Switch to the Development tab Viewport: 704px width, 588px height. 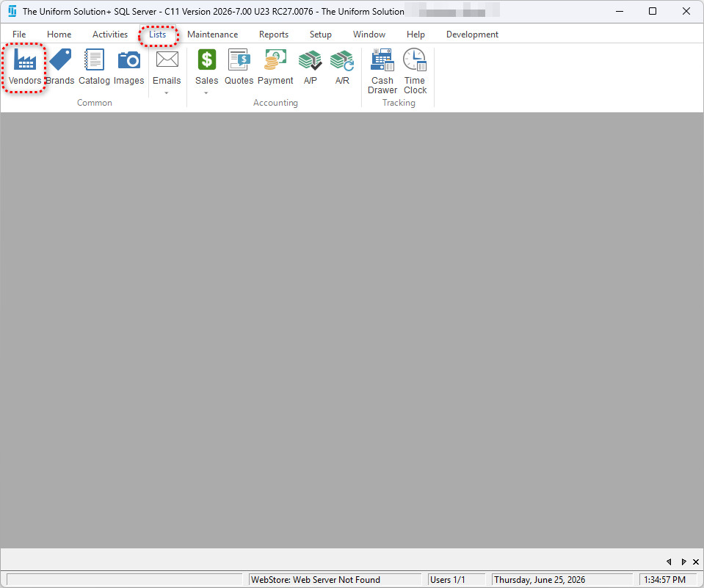(472, 35)
